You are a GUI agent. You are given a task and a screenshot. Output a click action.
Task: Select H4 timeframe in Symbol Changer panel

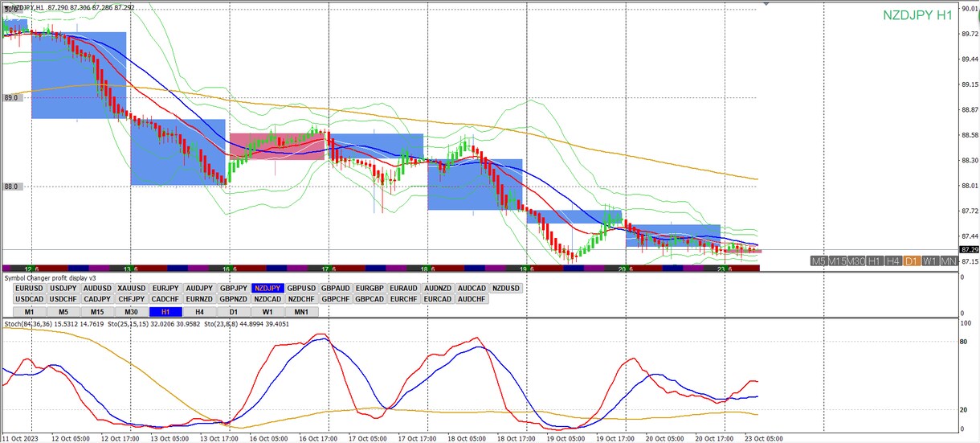(199, 312)
